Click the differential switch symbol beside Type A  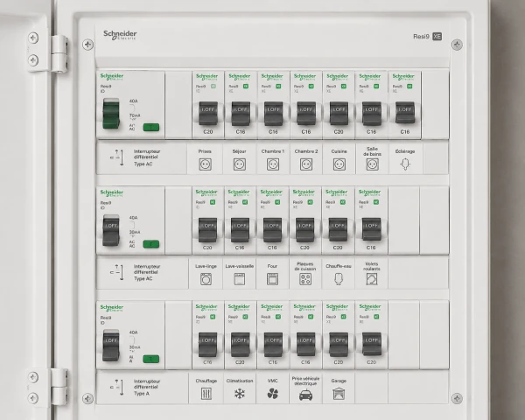point(117,387)
